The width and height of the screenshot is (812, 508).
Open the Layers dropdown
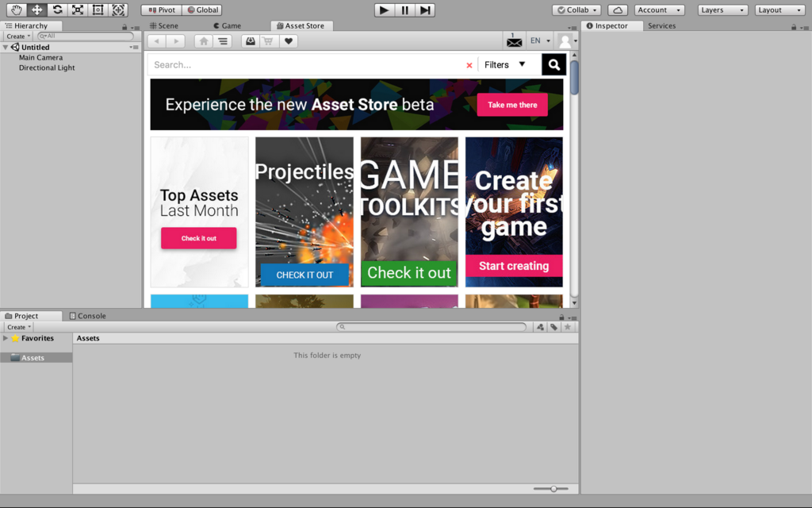(x=723, y=10)
